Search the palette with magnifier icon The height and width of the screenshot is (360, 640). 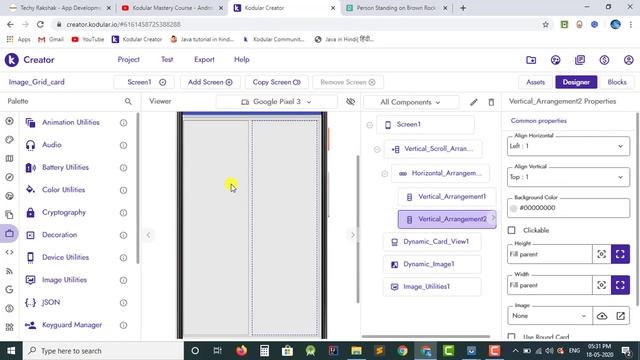(128, 101)
